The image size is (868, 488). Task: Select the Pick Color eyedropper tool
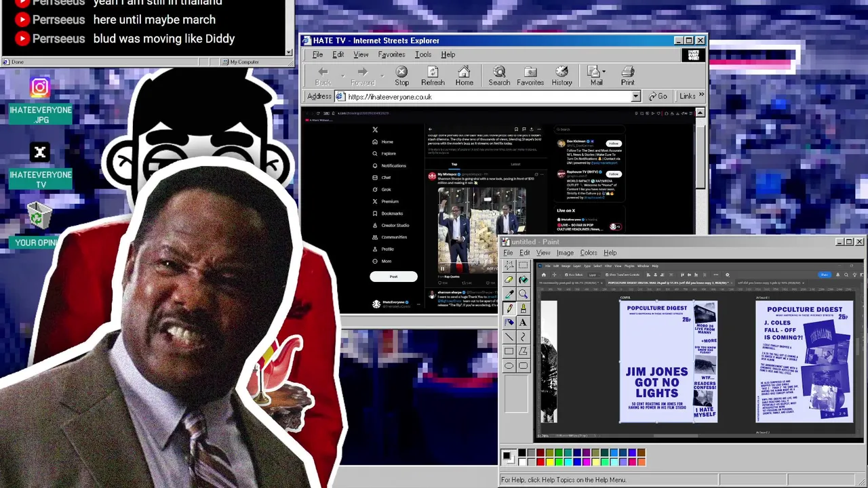509,293
